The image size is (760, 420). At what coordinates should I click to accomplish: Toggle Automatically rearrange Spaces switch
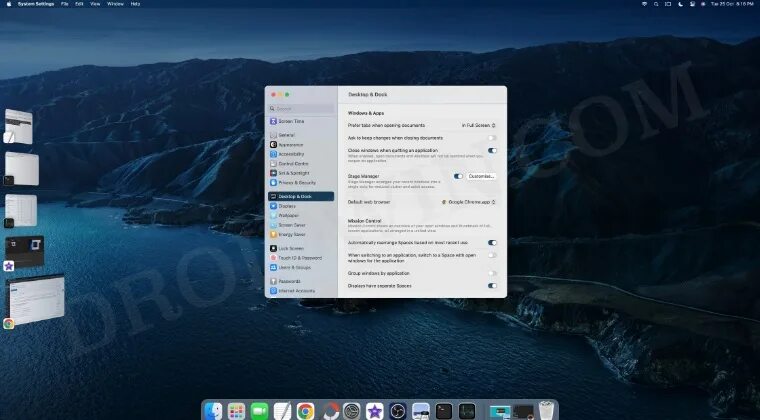coord(492,243)
